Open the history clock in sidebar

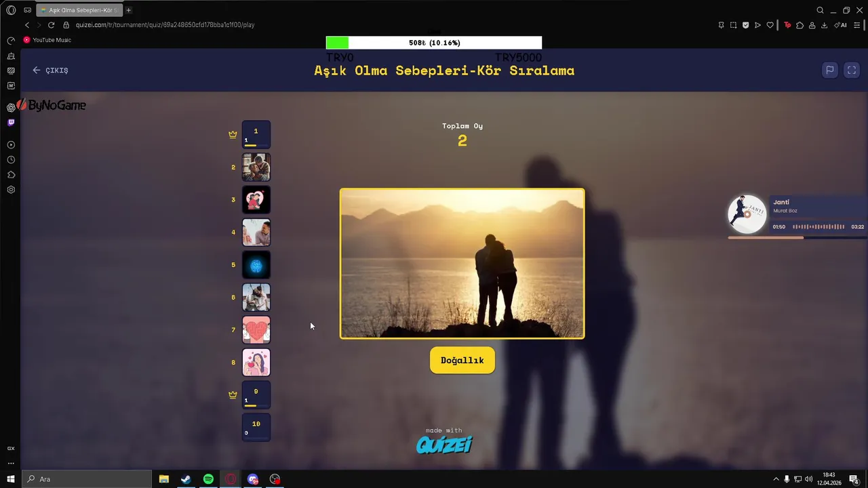11,160
